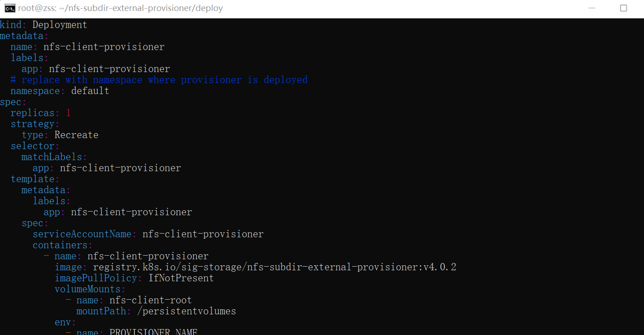Minimize the terminal window

click(x=592, y=8)
